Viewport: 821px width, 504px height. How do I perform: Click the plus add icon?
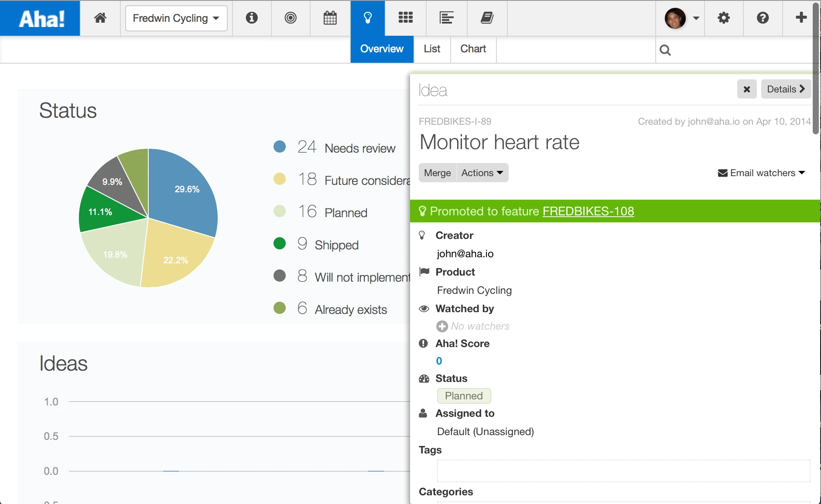point(801,17)
